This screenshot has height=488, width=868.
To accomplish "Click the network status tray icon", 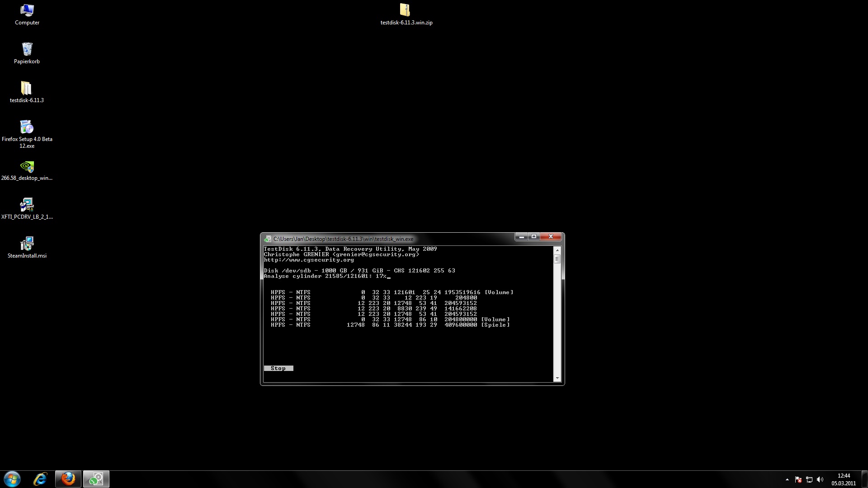I will [809, 479].
